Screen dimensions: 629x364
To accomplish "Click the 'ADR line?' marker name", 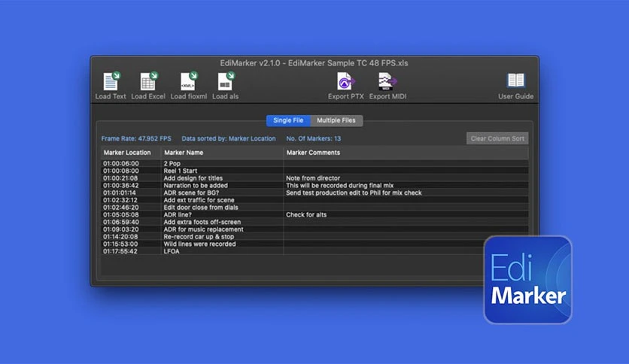I will click(x=178, y=215).
